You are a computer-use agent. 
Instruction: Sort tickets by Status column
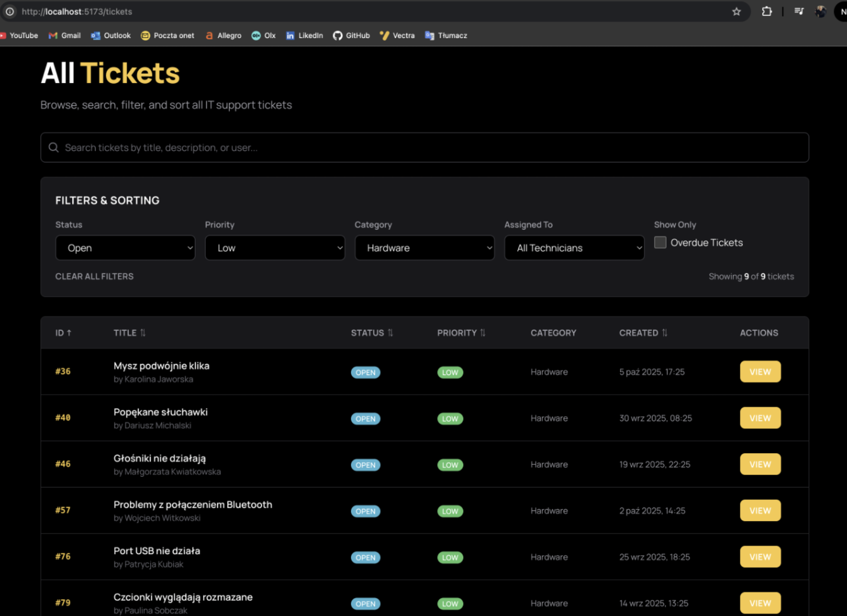[372, 333]
